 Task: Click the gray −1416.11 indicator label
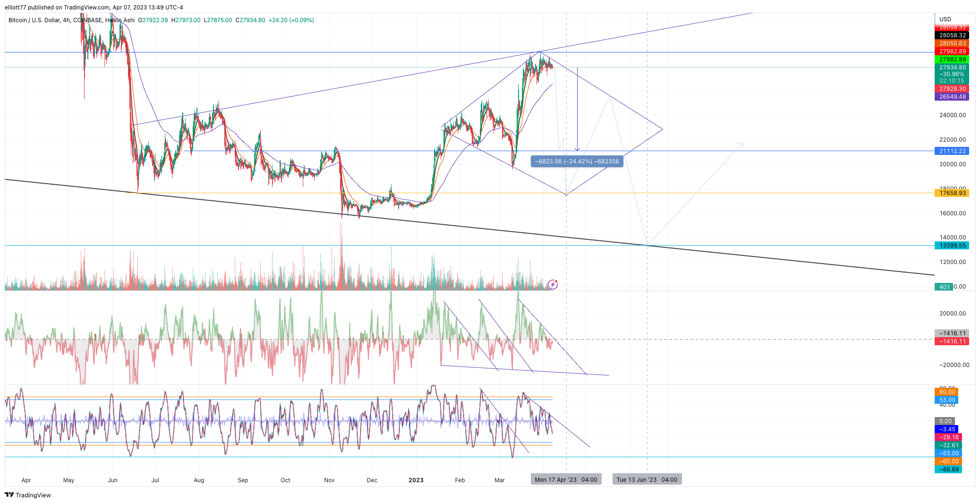[x=952, y=333]
